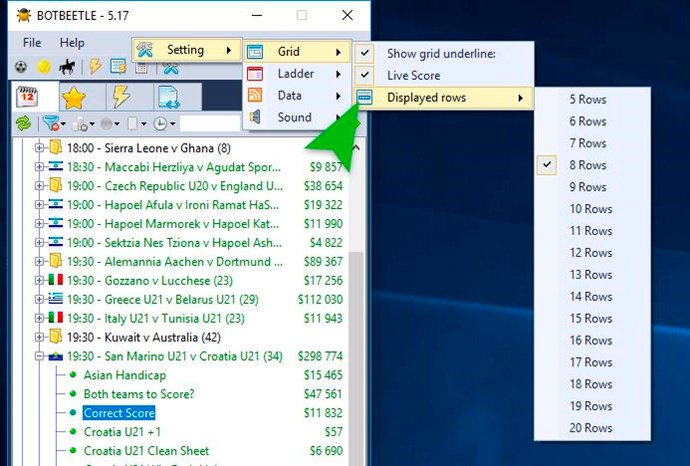690x466 pixels.
Task: Click the Sound speaker icon
Action: (x=255, y=117)
